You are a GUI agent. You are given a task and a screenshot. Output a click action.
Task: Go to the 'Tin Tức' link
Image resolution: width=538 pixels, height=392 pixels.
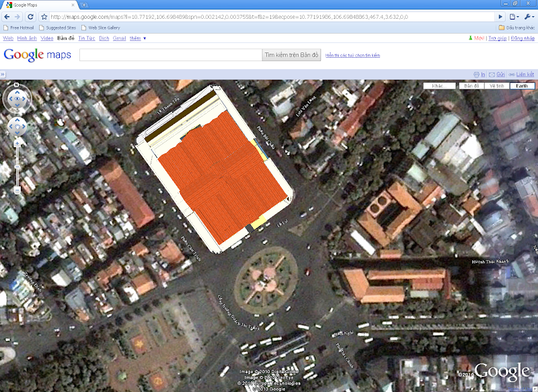pos(87,38)
